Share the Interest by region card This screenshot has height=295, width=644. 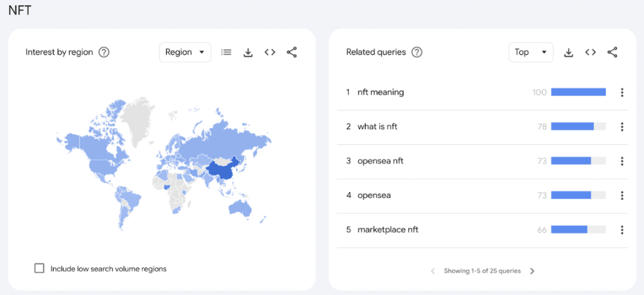[x=292, y=52]
